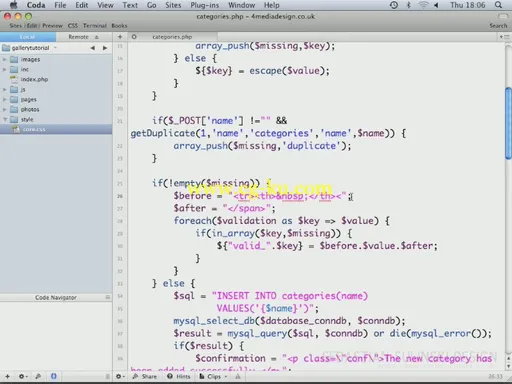The image size is (512, 384).
Task: Click the split editor icon at top right
Action: [x=504, y=37]
